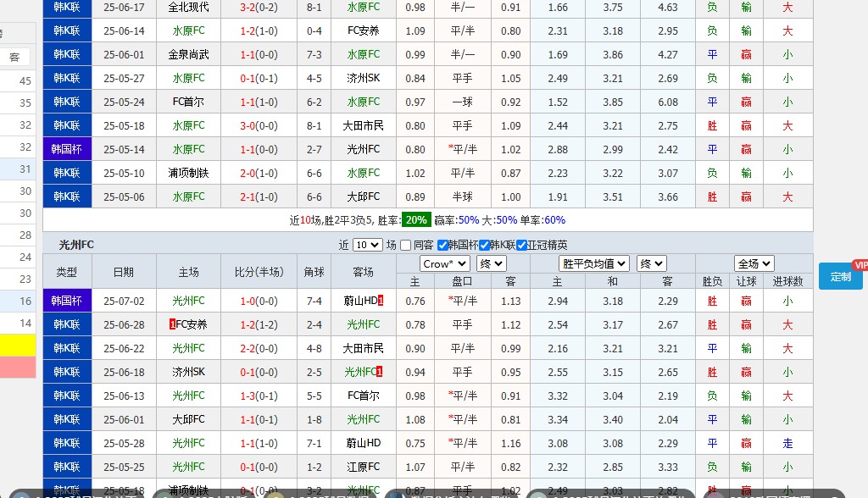This screenshot has width=868, height=498.
Task: Click the FC首尔 away team link
Action: point(362,395)
